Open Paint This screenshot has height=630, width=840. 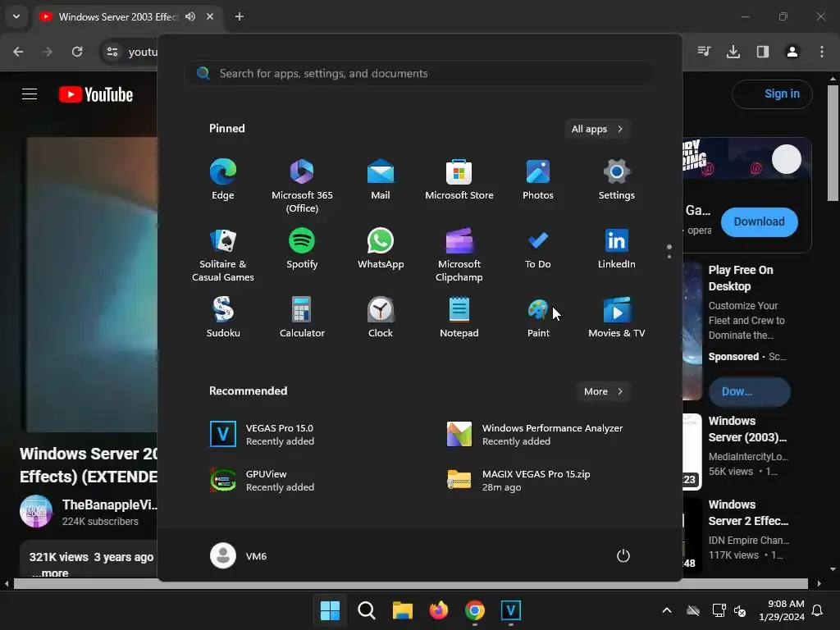click(x=538, y=317)
